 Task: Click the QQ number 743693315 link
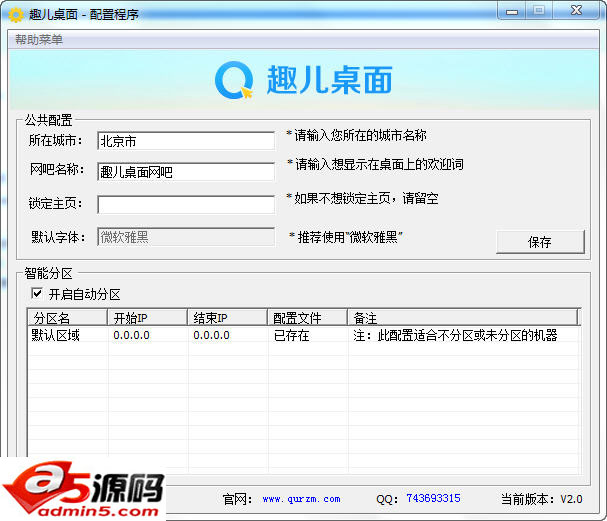[x=433, y=498]
